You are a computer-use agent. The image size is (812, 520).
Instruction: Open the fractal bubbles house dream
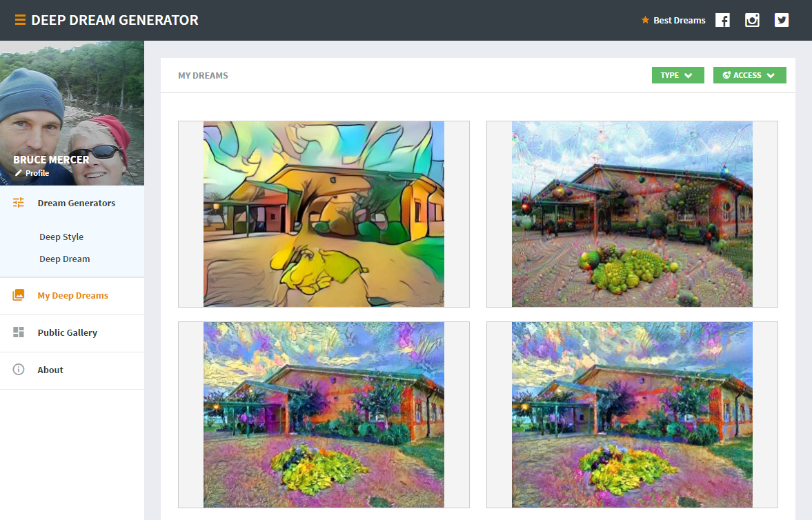point(632,214)
